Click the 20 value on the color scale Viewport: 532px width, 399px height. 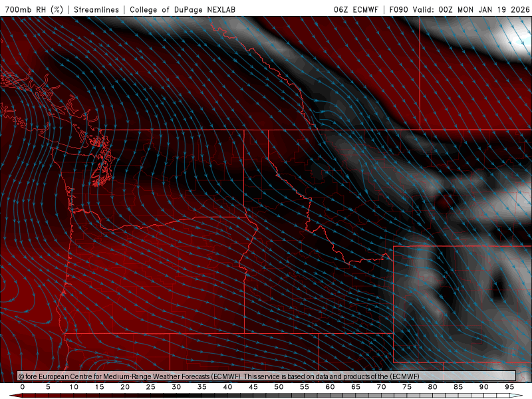click(x=125, y=387)
